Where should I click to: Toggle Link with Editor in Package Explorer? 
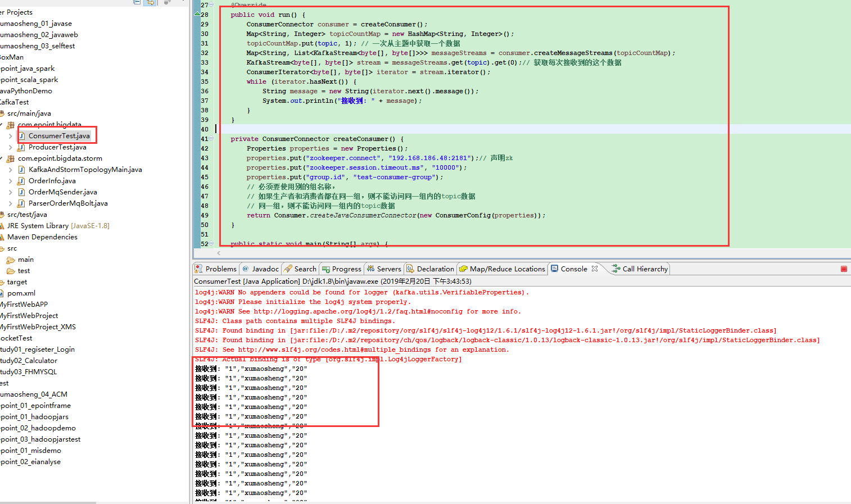pyautogui.click(x=150, y=2)
